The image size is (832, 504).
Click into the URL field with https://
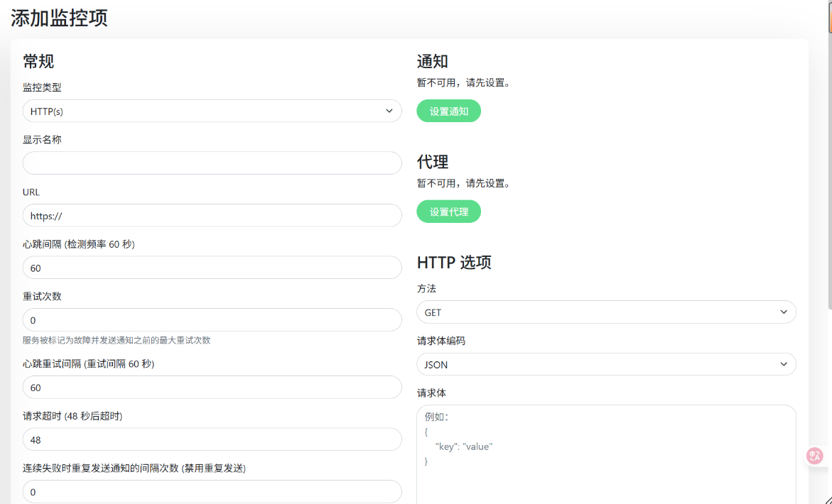pos(212,216)
